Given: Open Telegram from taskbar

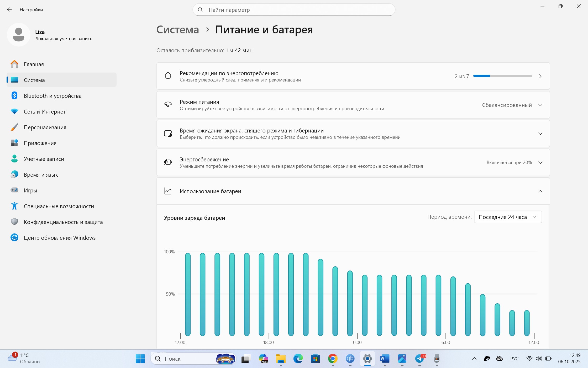Looking at the screenshot, I should coord(419,359).
